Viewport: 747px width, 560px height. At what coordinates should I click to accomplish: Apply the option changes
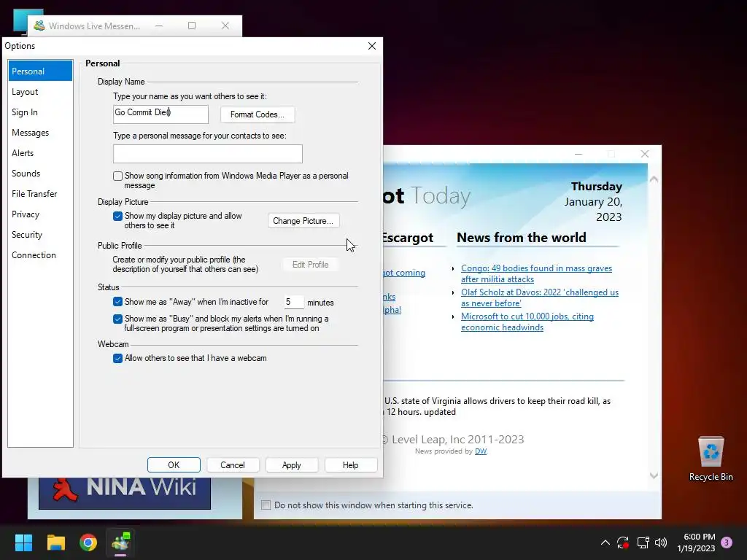coord(292,464)
